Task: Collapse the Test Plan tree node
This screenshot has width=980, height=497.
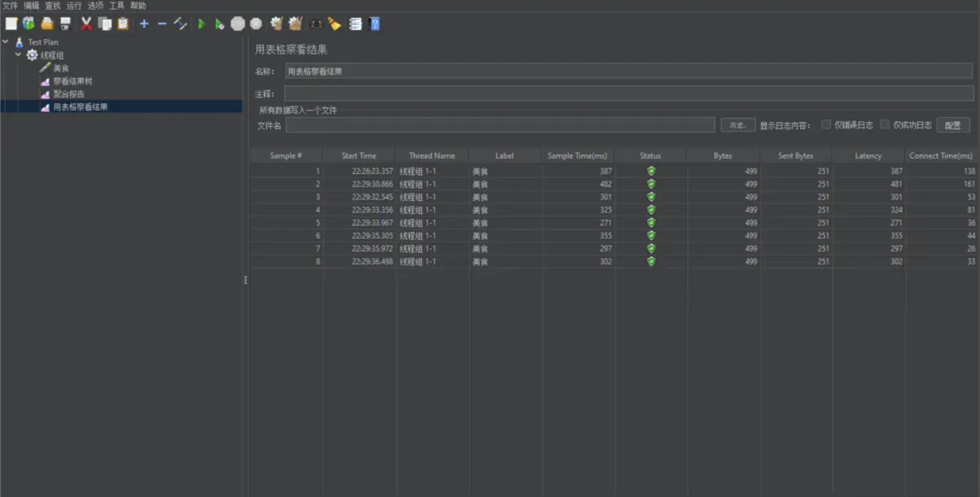Action: (6, 42)
